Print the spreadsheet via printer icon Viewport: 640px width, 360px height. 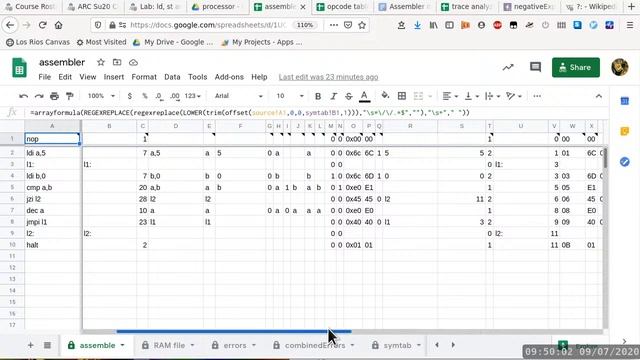54,96
